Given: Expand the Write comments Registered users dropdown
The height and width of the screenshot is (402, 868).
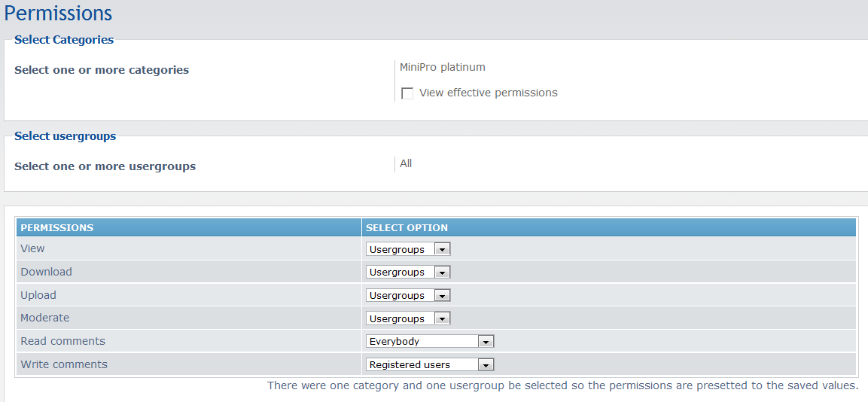Looking at the screenshot, I should pos(430,365).
